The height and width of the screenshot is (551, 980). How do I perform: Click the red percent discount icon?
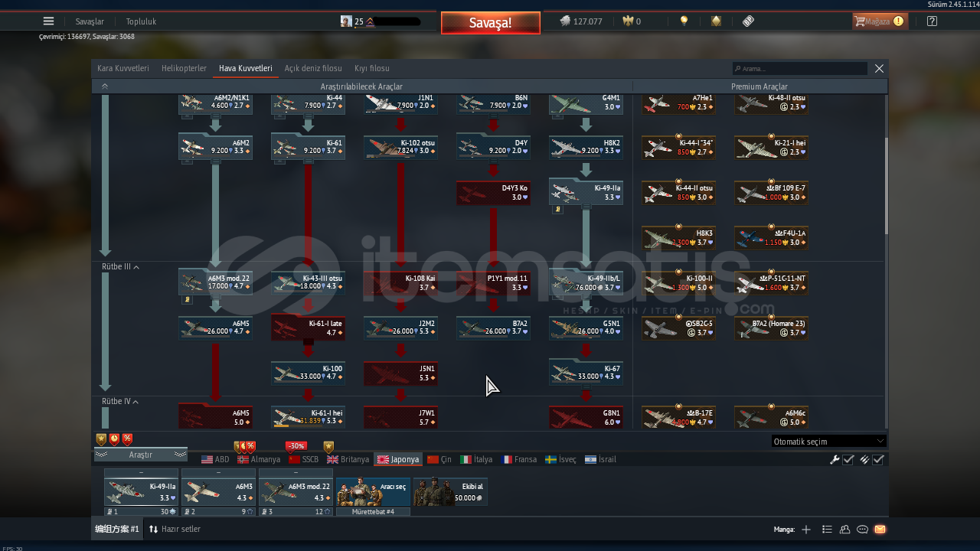pyautogui.click(x=127, y=439)
